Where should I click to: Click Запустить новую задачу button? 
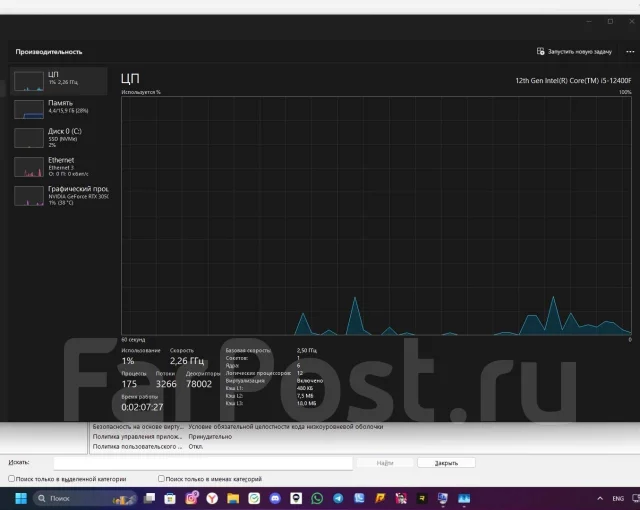click(574, 51)
